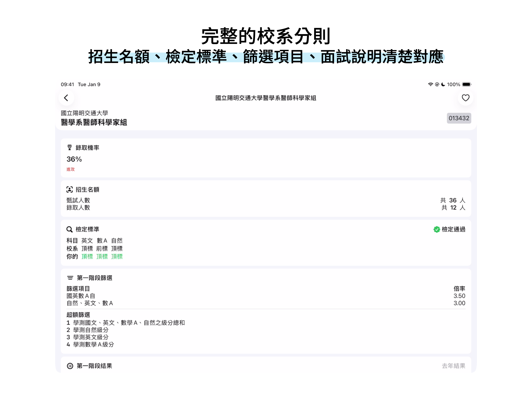Click the Tue Jan 9 date text
532x399 pixels.
tap(89, 84)
